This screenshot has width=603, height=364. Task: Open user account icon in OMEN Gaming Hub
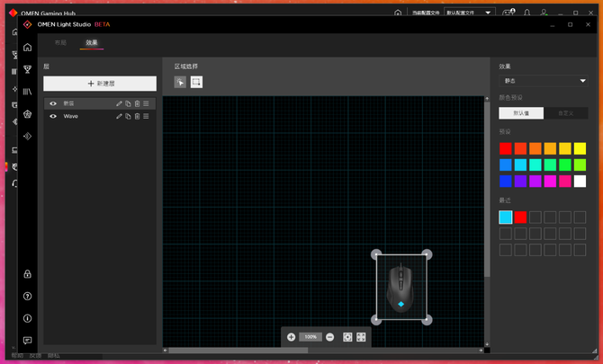544,13
